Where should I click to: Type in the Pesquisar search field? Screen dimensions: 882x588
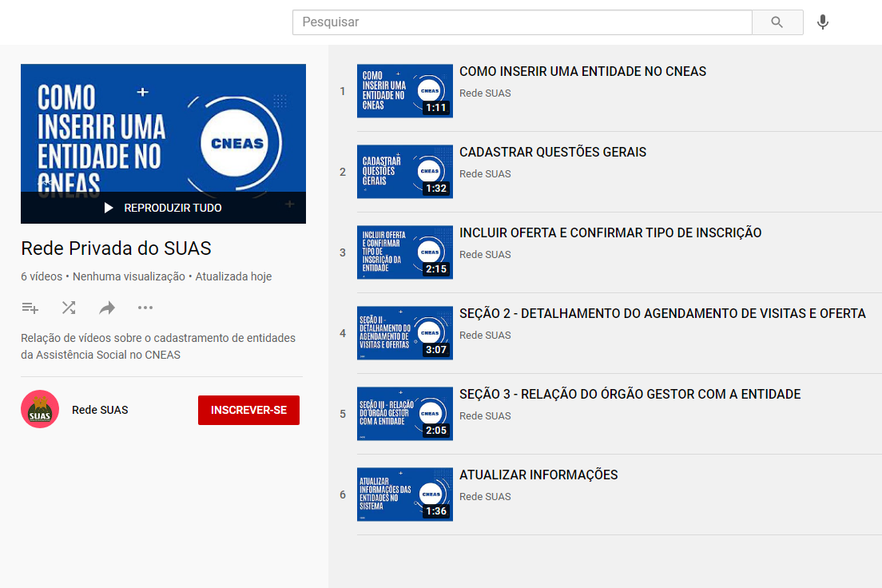522,22
